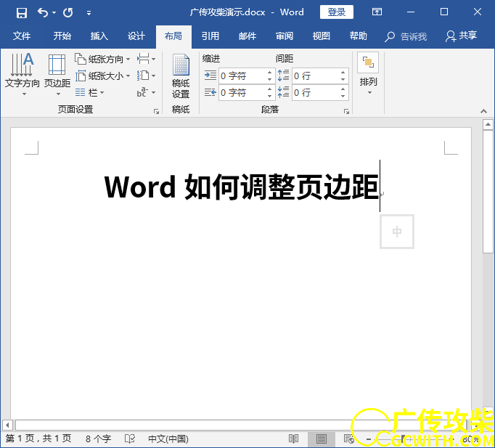Increase the left indent value

point(269,73)
